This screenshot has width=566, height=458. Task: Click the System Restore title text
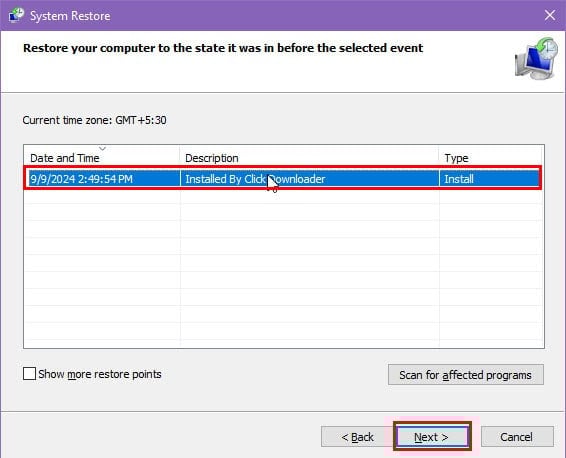point(70,16)
